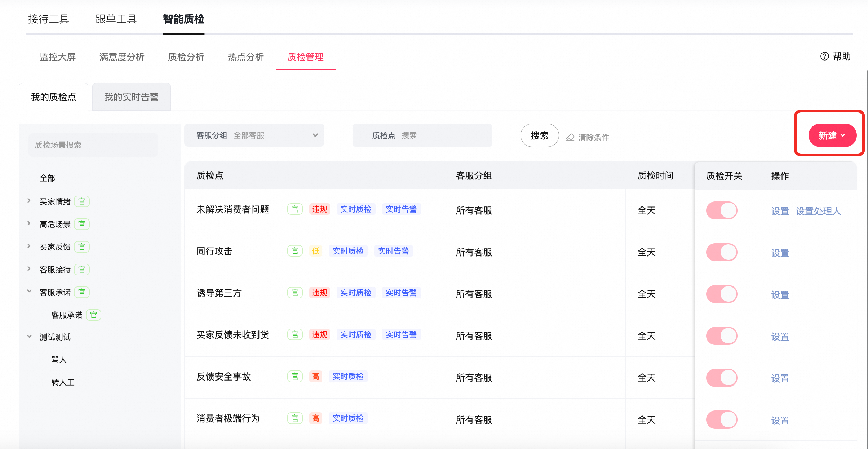Click the 低 tag on 同行攻击 row

tap(316, 251)
